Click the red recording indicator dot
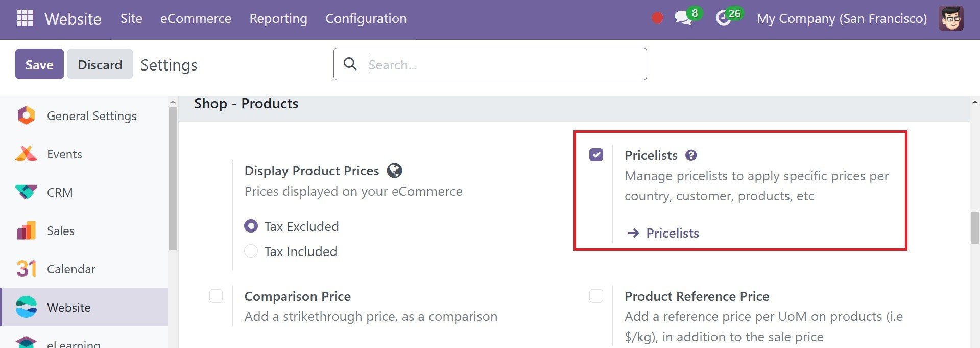This screenshot has height=348, width=980. (657, 18)
